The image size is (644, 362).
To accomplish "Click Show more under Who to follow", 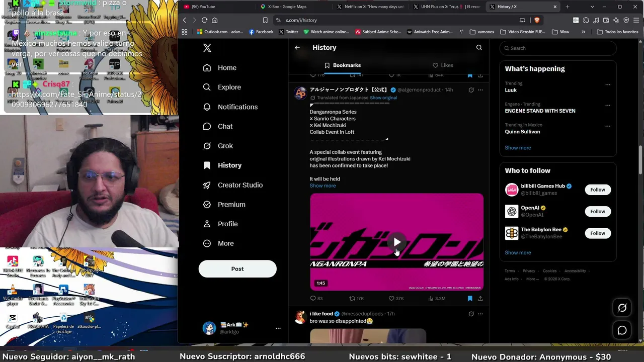I will tap(518, 253).
